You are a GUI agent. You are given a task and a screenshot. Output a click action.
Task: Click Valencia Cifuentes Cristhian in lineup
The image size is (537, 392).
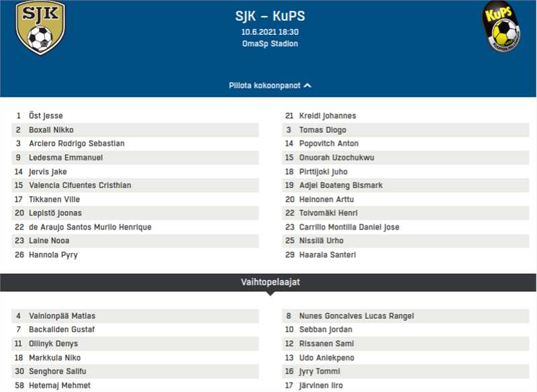(x=80, y=185)
